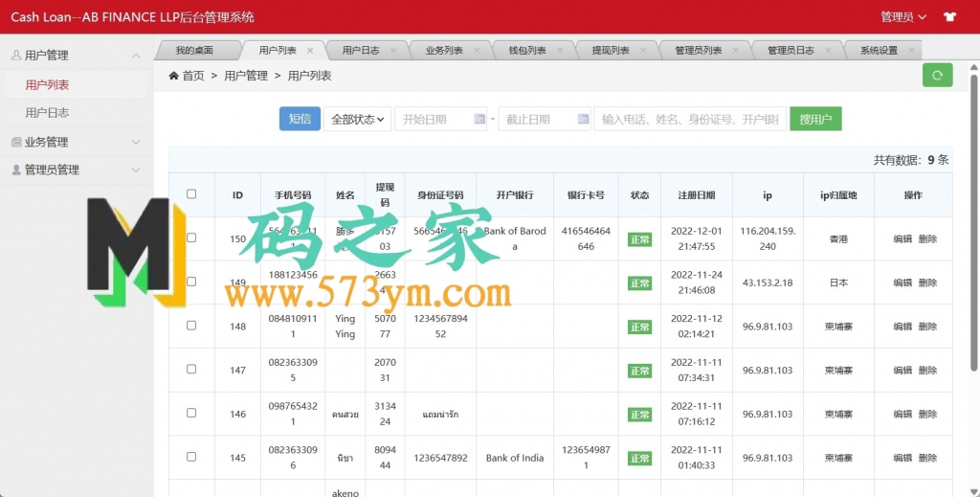
Task: Click the 'Ying Ying' name cell
Action: [x=345, y=327]
